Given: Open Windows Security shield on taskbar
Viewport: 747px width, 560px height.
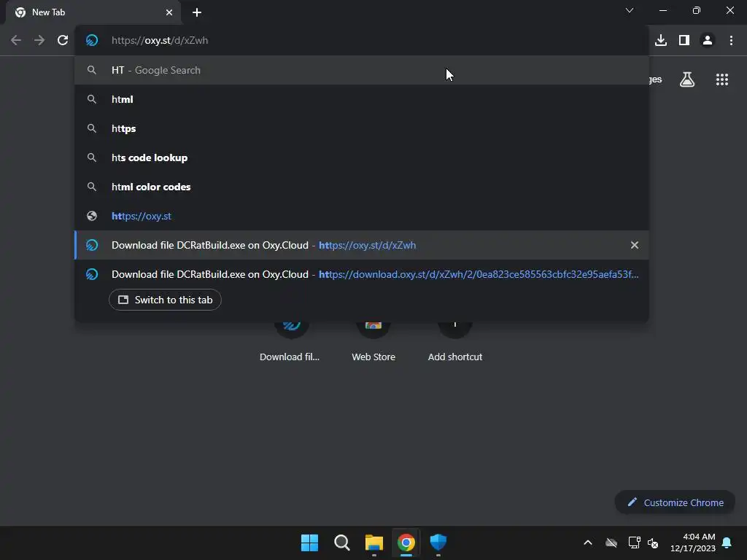Looking at the screenshot, I should tap(438, 542).
